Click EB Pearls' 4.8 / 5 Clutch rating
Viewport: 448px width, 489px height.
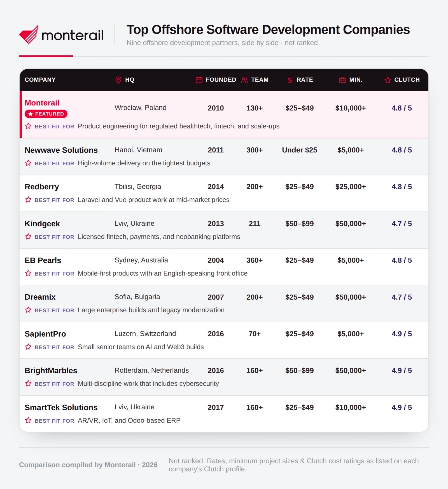click(x=402, y=260)
